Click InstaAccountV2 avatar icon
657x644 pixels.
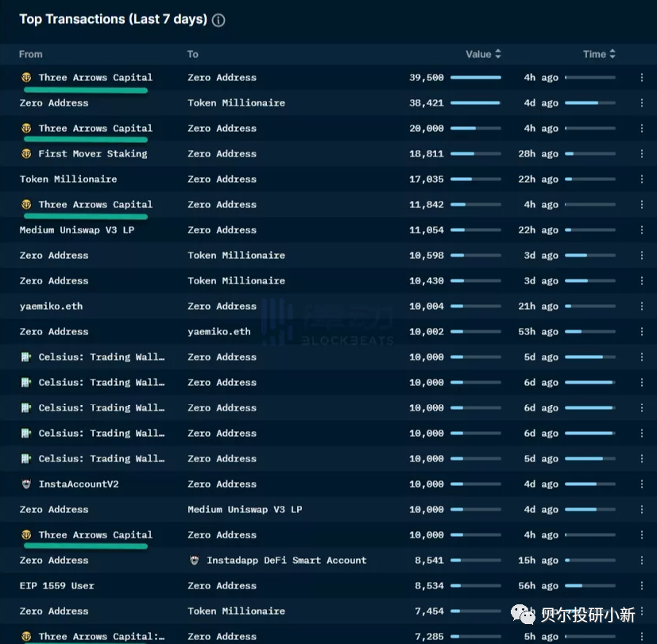[x=26, y=484]
